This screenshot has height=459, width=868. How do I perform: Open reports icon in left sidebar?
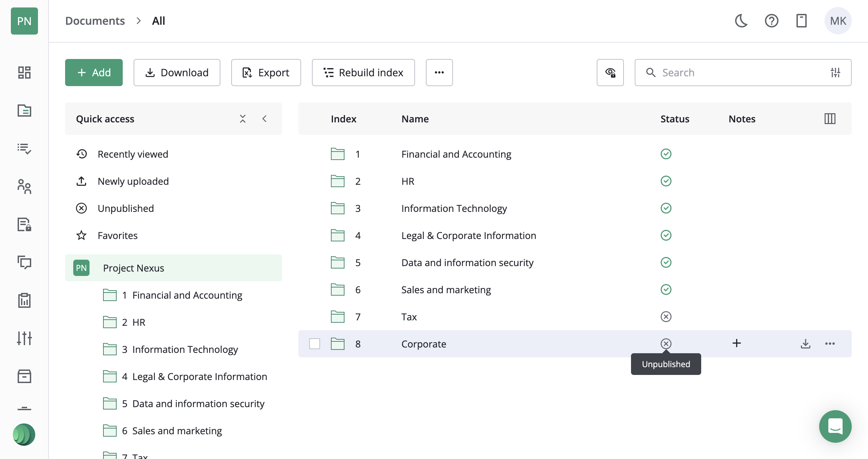click(x=24, y=300)
